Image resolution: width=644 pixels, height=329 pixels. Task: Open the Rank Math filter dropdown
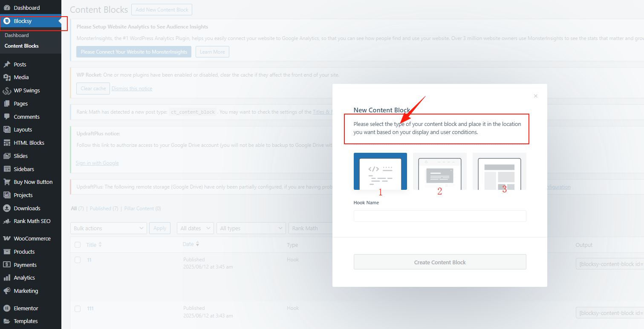[310, 228]
